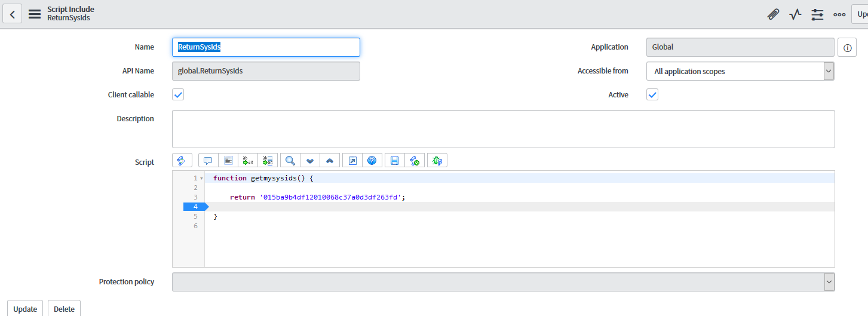The image size is (868, 316).
Task: Open attachments with the paperclip icon
Action: click(x=773, y=14)
